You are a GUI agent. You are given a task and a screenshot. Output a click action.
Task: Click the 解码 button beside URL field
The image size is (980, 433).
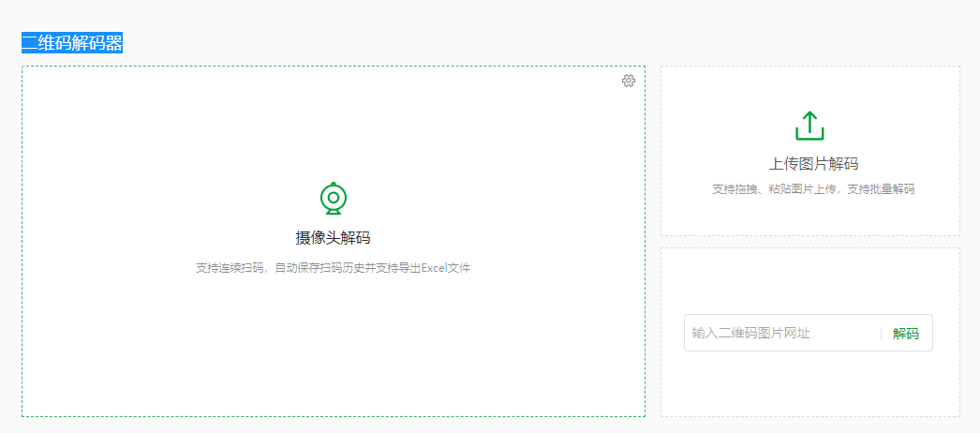906,334
